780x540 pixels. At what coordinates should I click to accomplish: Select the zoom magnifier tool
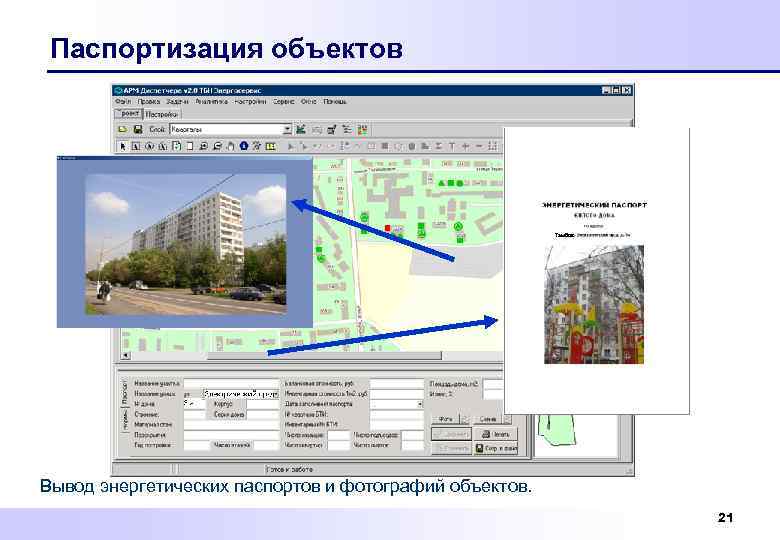pos(204,146)
